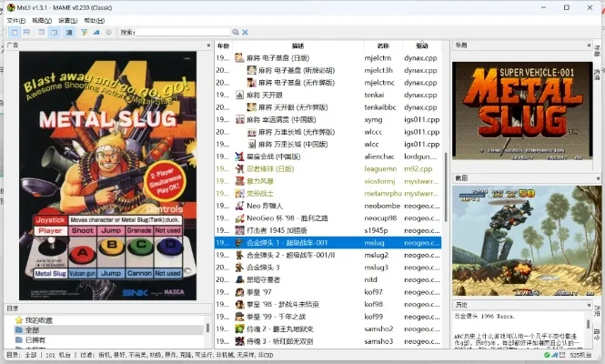The width and height of the screenshot is (605, 364).
Task: Open the 设置(S) menu
Action: pyautogui.click(x=68, y=20)
